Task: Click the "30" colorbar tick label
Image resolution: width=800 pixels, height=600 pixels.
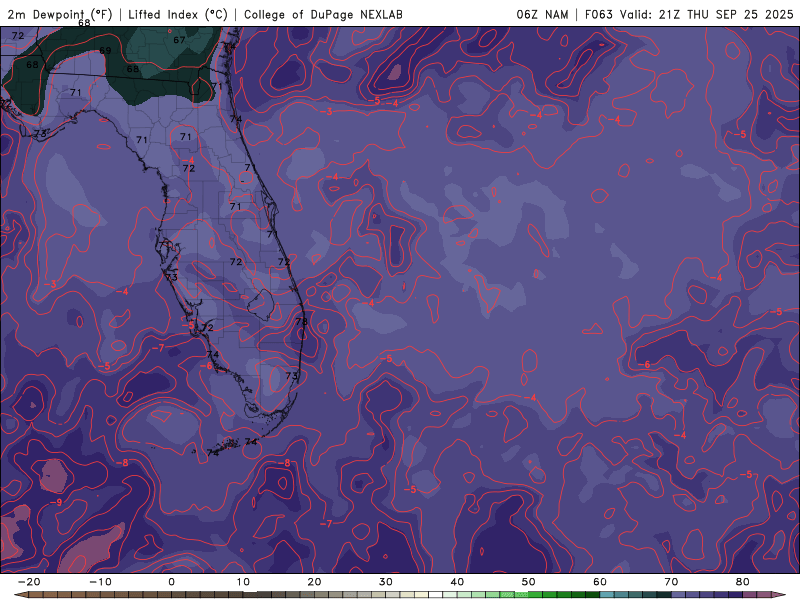Action: 386,582
